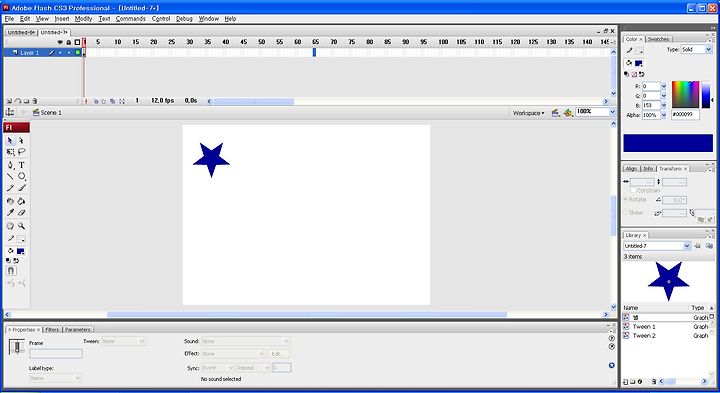Image resolution: width=720 pixels, height=393 pixels.
Task: Select the Free Transform tool
Action: coord(10,152)
